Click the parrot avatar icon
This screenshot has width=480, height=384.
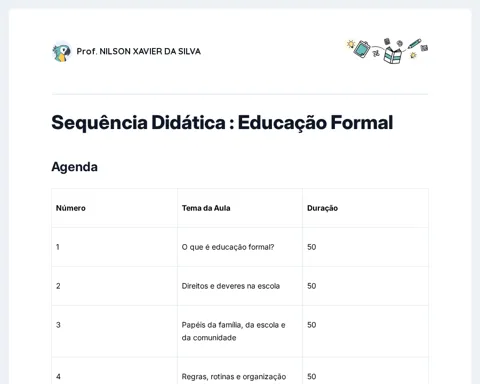click(x=62, y=52)
